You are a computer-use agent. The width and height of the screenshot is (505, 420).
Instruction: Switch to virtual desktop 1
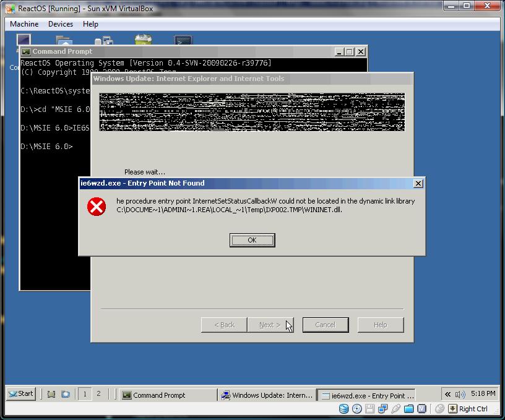click(x=85, y=394)
